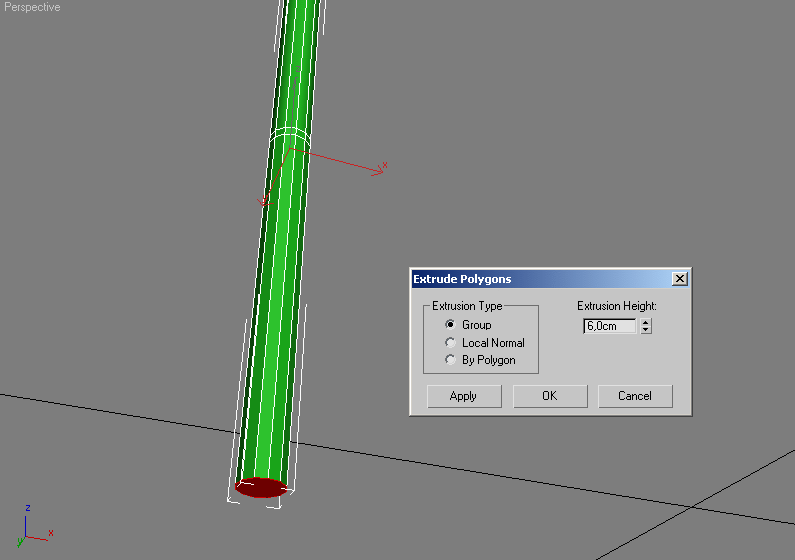Viewport: 795px width, 560px height.
Task: Click the Apply button
Action: click(464, 396)
